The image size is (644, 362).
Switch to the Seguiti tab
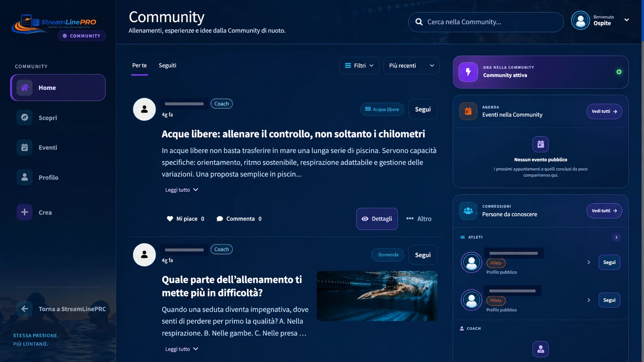168,65
